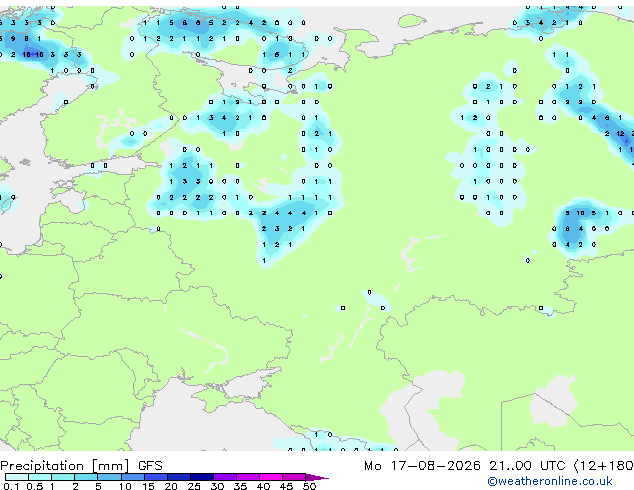Click the 0.5–1 mm legend color box
The height and width of the screenshot is (490, 634).
40,477
